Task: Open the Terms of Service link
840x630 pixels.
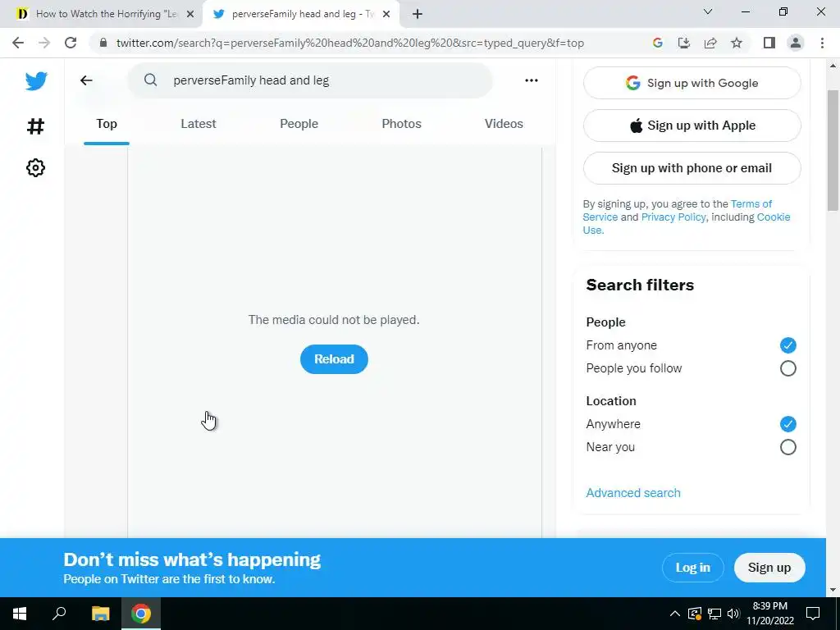Action: tap(751, 204)
